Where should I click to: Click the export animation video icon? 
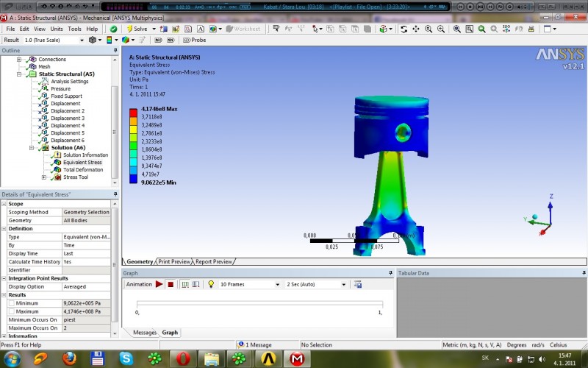coord(358,284)
